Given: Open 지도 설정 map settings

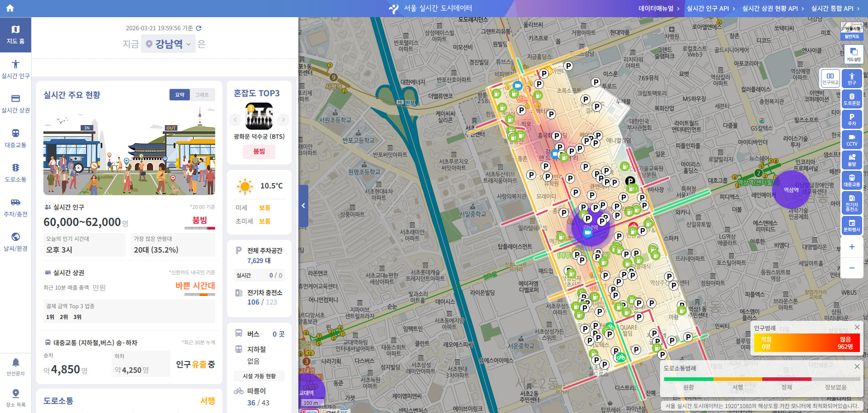Looking at the screenshot, I should [x=853, y=54].
